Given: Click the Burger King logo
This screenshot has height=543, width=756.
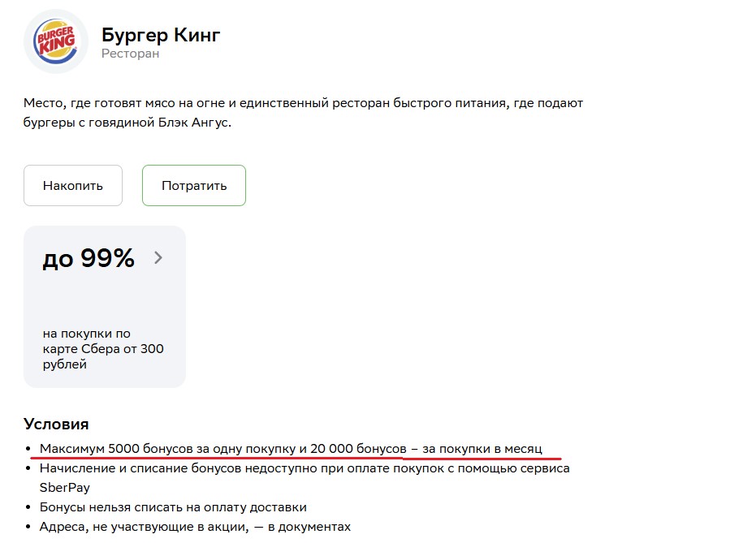Looking at the screenshot, I should [56, 41].
